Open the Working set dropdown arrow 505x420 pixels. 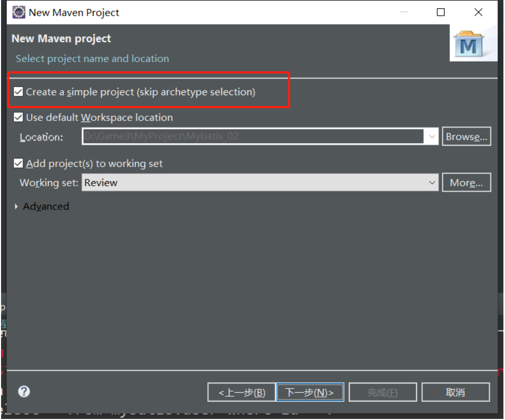pos(432,183)
